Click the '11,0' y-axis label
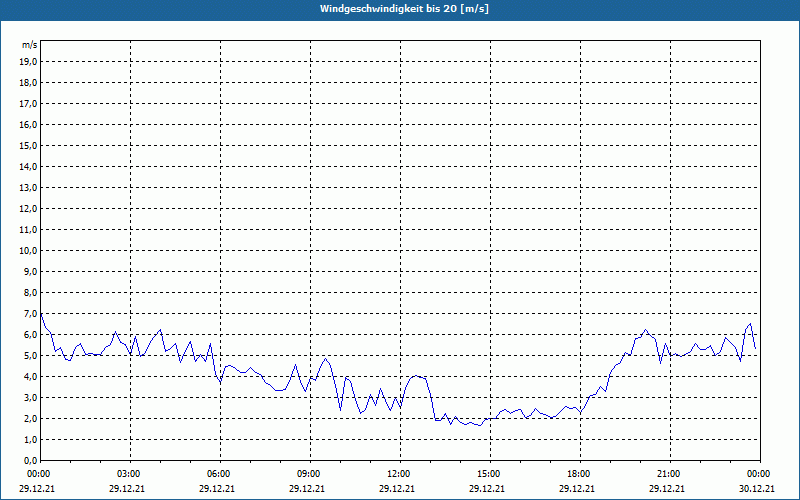Image resolution: width=800 pixels, height=500 pixels. click(29, 230)
